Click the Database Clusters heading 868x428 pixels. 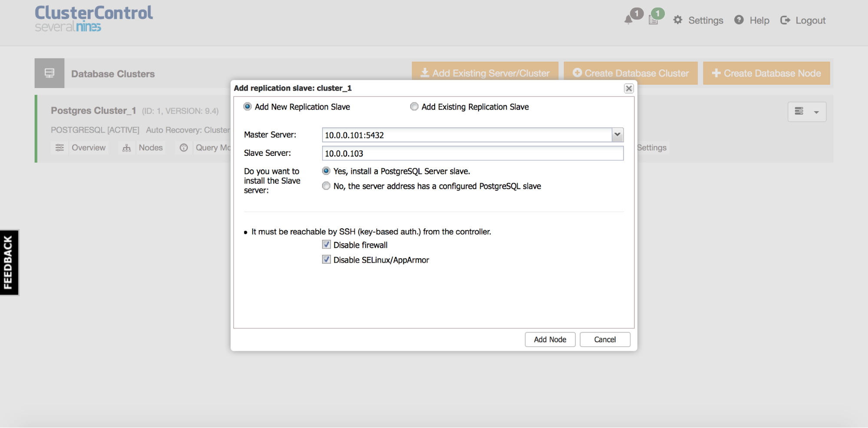pos(113,74)
